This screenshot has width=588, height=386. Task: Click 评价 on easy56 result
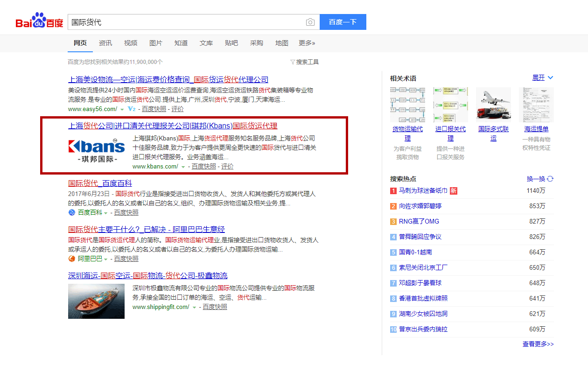(x=178, y=109)
